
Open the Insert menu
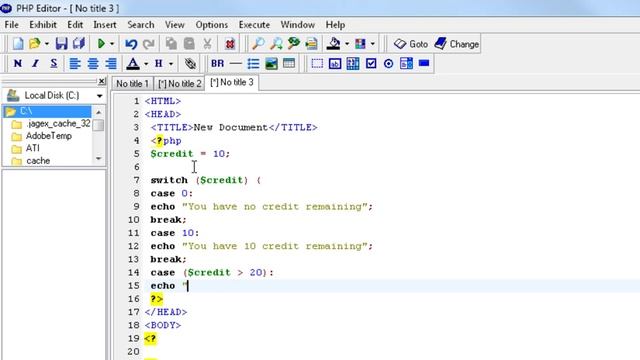coord(105,24)
